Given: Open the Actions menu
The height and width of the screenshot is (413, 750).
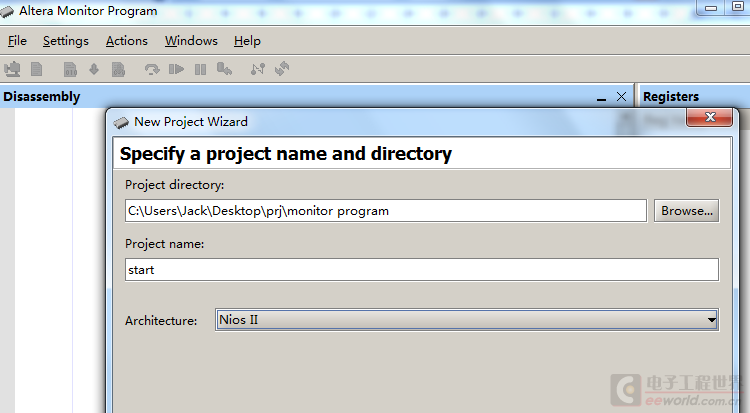Looking at the screenshot, I should tap(126, 41).
